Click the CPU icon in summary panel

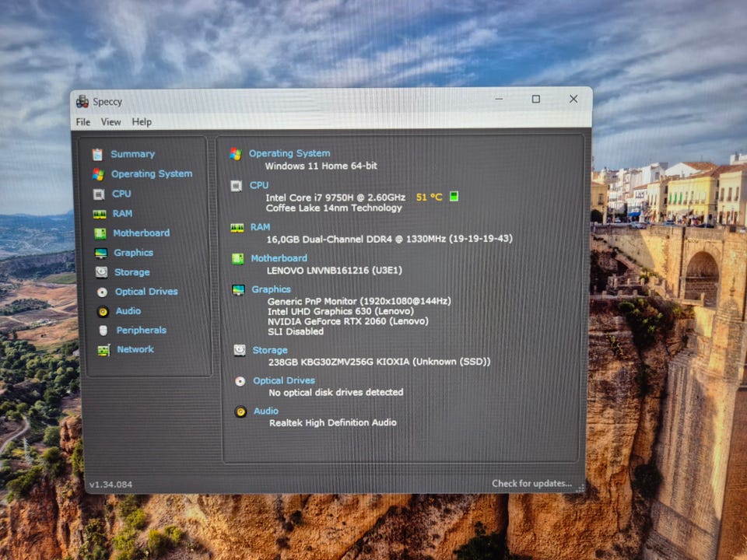pyautogui.click(x=237, y=186)
